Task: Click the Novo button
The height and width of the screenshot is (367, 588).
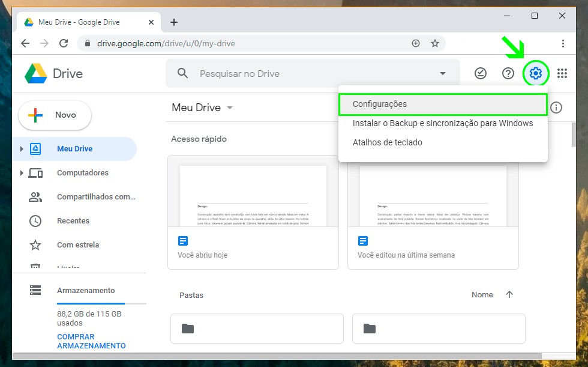Action: point(55,115)
